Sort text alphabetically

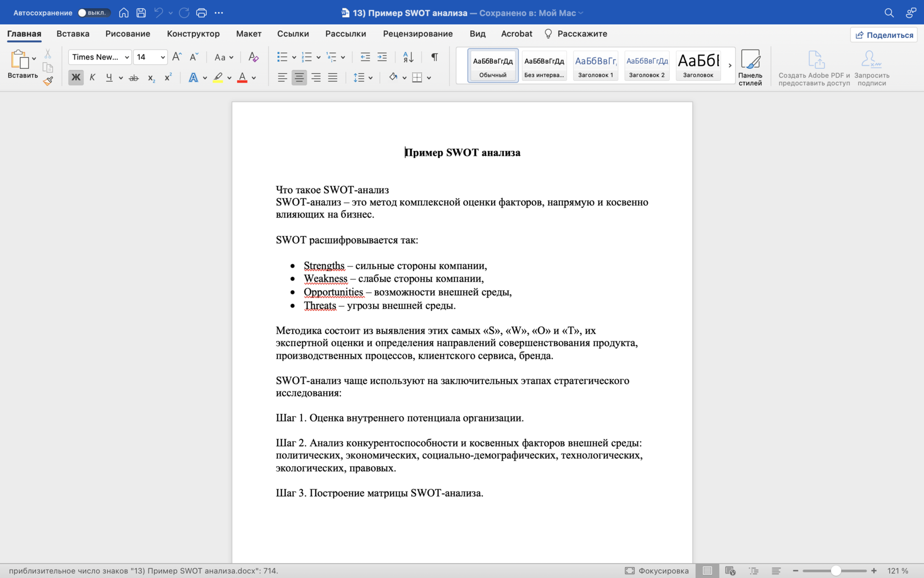coord(408,57)
